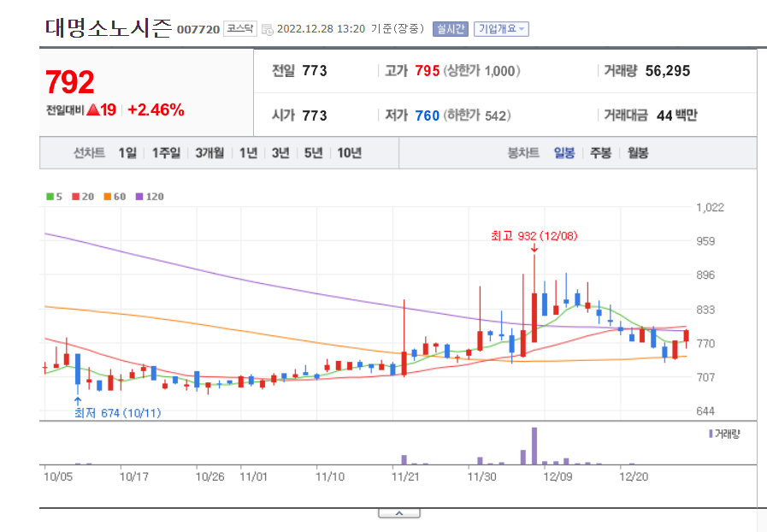The height and width of the screenshot is (532, 767).
Task: Click the 11/21 date axis label
Action: point(405,476)
